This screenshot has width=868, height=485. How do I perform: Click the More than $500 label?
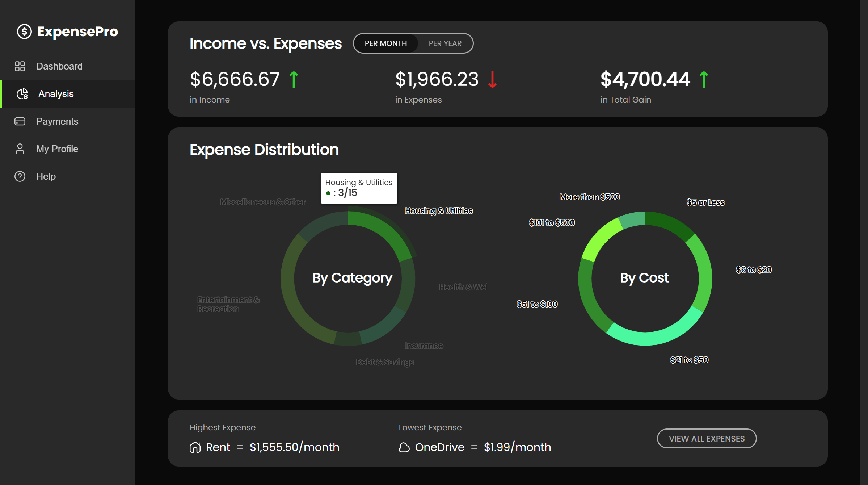589,197
